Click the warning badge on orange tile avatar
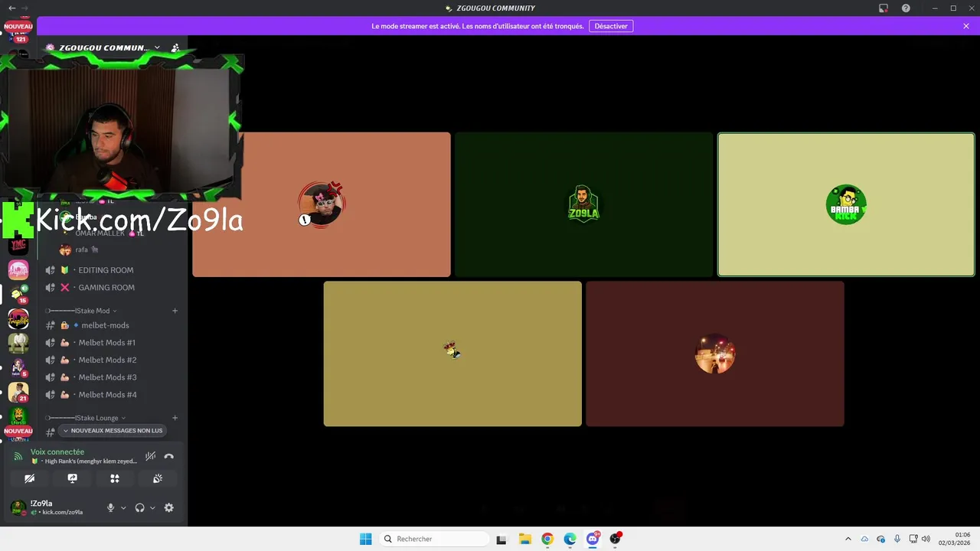 [x=305, y=220]
